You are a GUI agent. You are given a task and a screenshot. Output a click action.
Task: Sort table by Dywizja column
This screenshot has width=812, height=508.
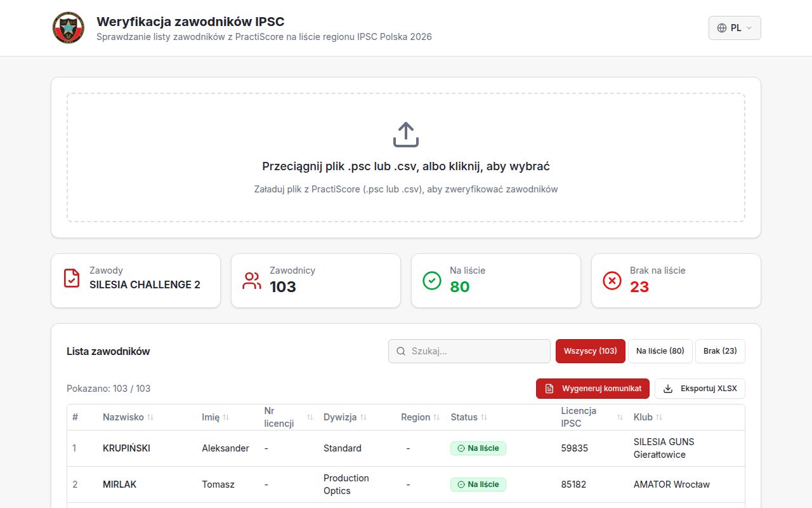click(345, 417)
